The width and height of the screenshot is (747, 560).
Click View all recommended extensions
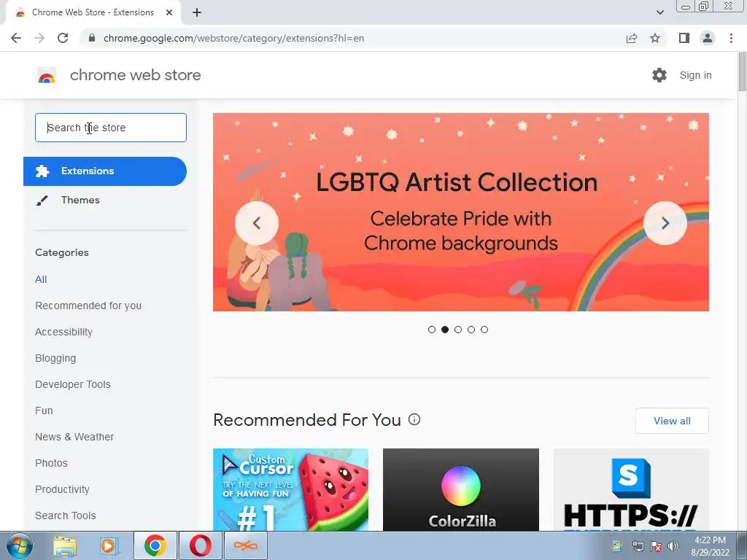pos(672,421)
